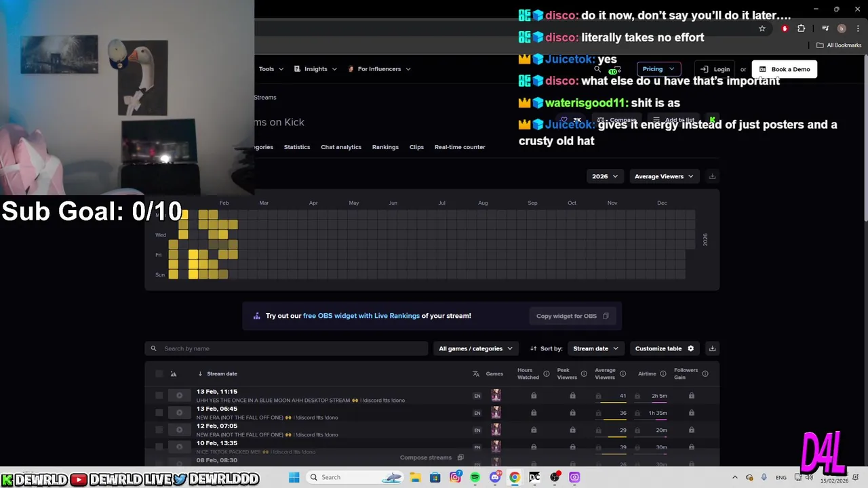
Task: Click the language translate icon in table header
Action: click(x=476, y=374)
